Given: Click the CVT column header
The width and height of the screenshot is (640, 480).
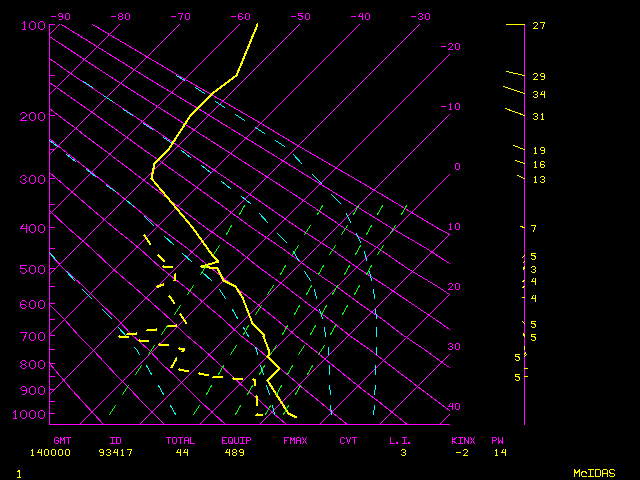Looking at the screenshot, I should click(348, 440).
